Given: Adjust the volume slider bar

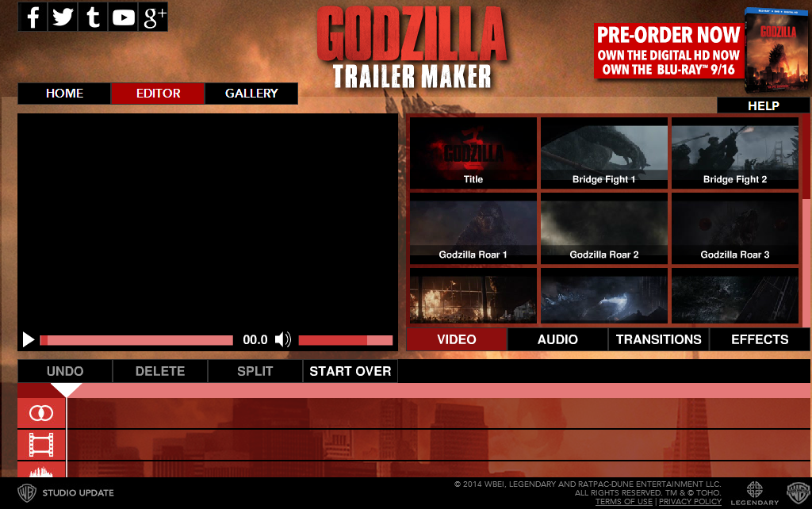Looking at the screenshot, I should click(346, 340).
